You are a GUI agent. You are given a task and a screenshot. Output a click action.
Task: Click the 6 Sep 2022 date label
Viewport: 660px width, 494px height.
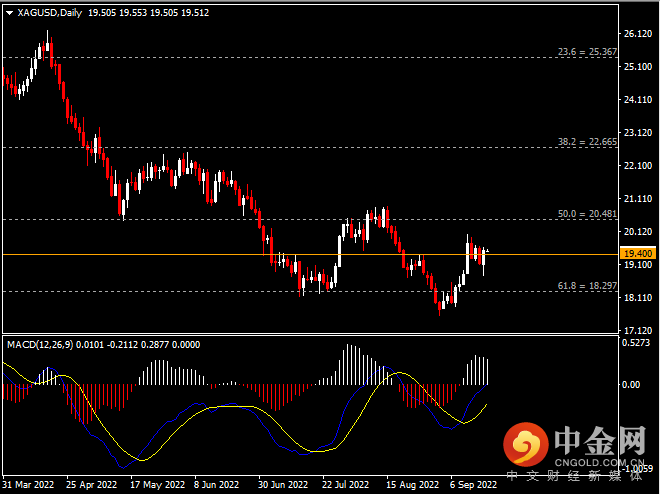tap(474, 485)
